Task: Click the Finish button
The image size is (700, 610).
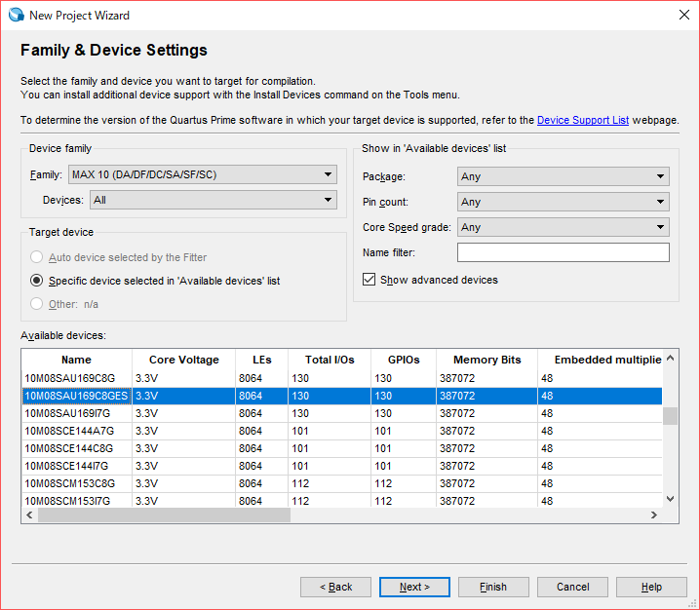Action: tap(493, 587)
